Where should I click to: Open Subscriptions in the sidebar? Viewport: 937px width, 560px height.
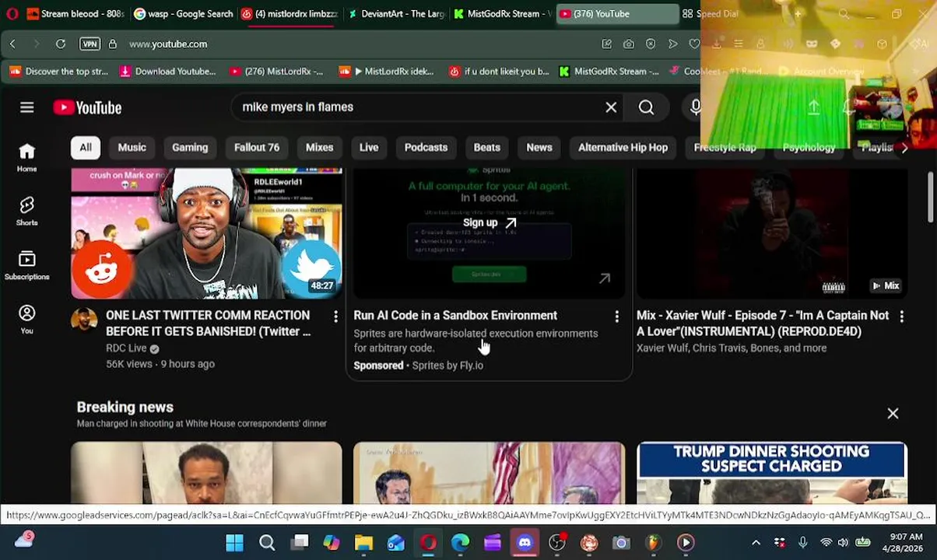[27, 265]
